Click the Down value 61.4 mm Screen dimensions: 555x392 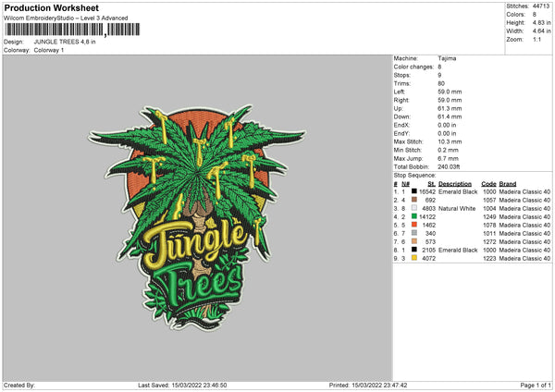click(x=450, y=116)
